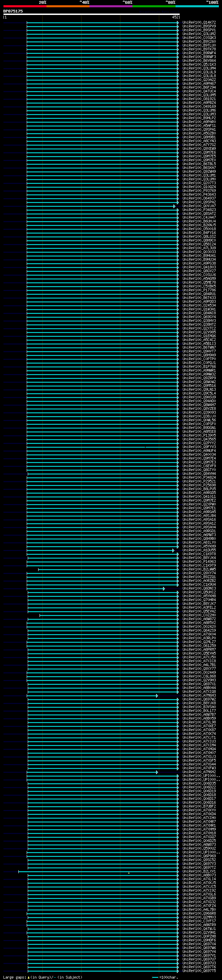Select hit label UniRef100_Q697T5
The width and height of the screenshot is (222, 980).
coord(199,971)
